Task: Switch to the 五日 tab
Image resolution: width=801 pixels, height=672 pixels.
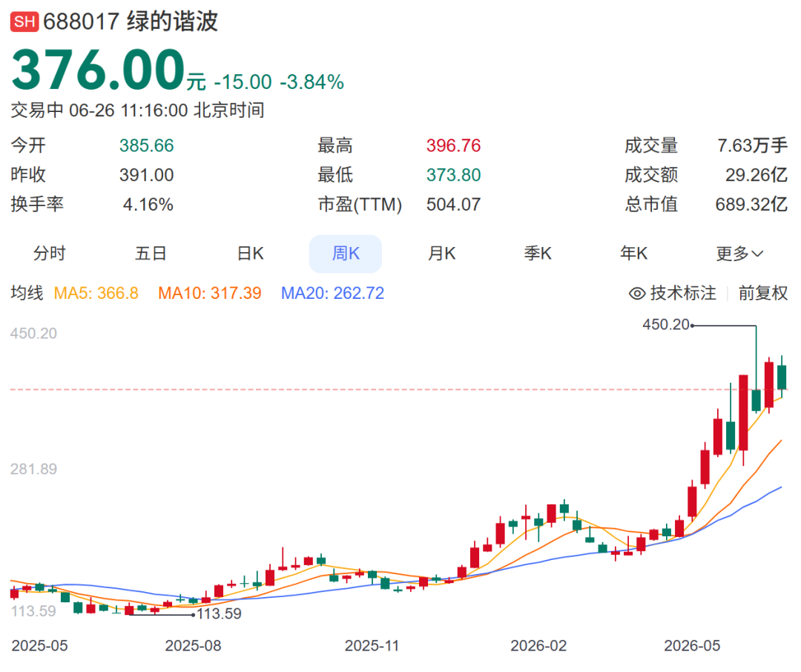Action: [x=151, y=254]
